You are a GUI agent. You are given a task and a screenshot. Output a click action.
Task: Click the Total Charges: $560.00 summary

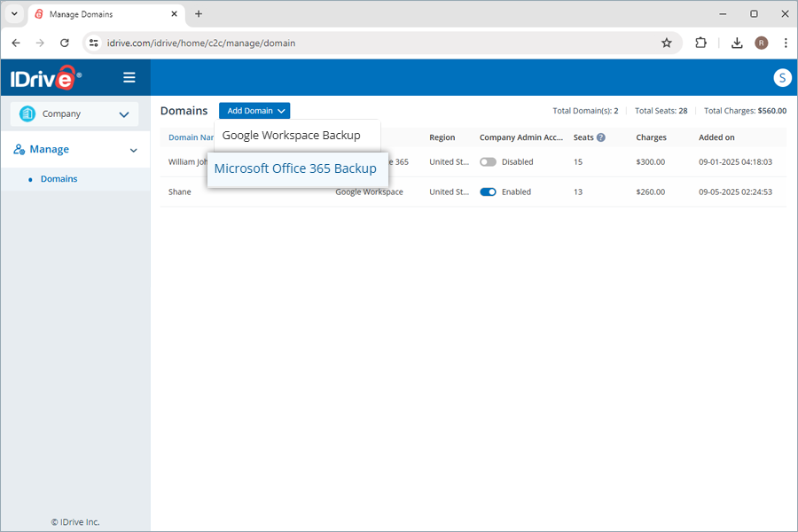(745, 111)
